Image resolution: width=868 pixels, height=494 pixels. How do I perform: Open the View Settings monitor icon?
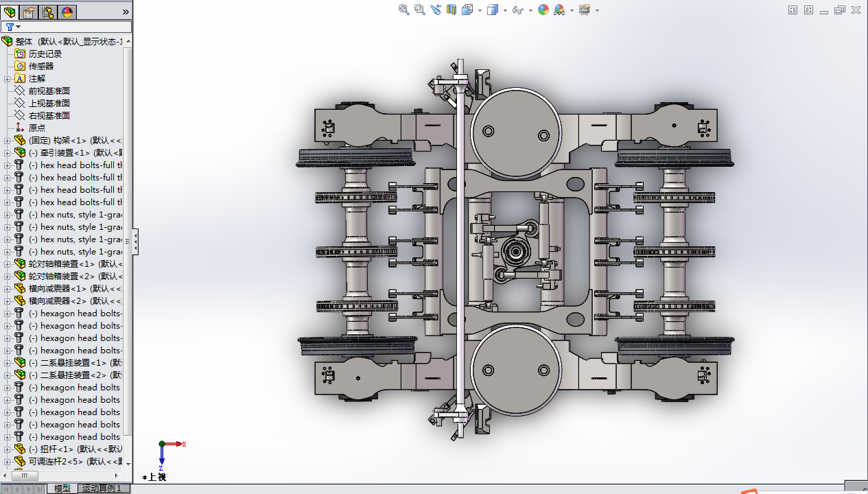585,10
